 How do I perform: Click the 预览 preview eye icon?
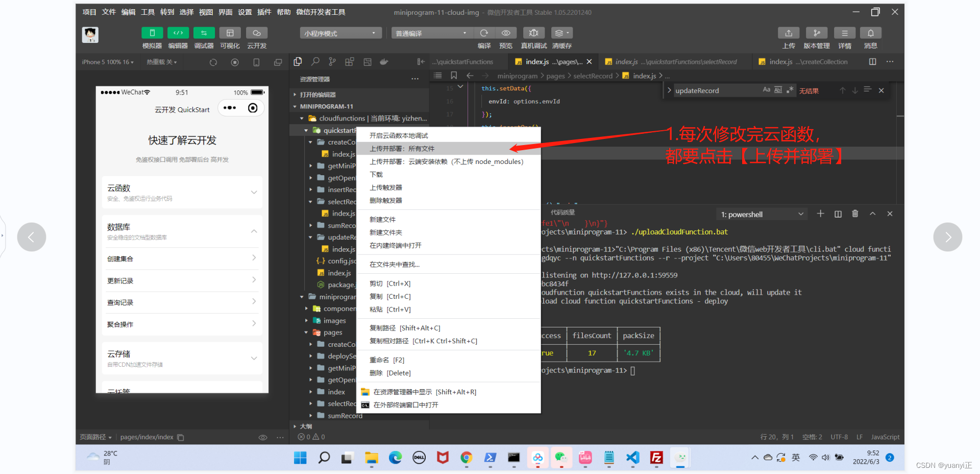pyautogui.click(x=506, y=33)
